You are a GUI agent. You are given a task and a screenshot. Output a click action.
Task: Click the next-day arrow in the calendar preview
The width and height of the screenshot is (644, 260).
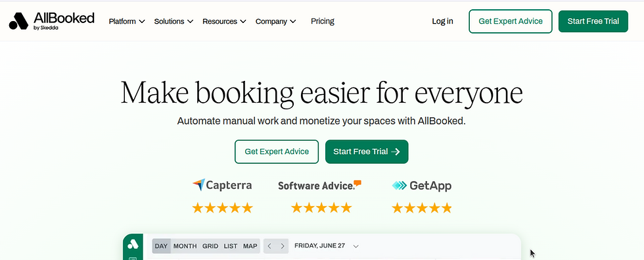(283, 246)
